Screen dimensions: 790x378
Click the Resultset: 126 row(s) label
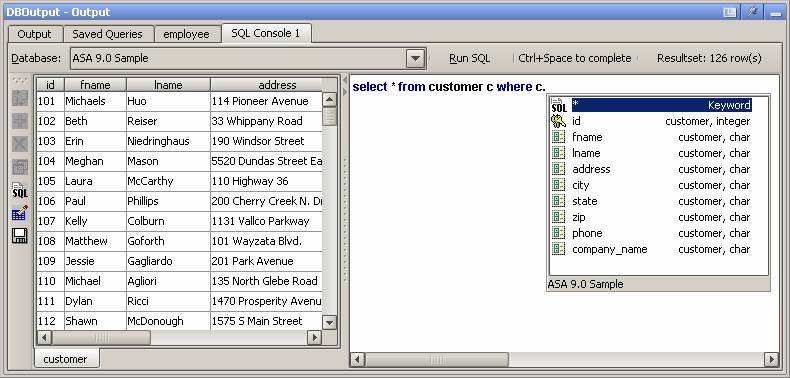click(709, 58)
